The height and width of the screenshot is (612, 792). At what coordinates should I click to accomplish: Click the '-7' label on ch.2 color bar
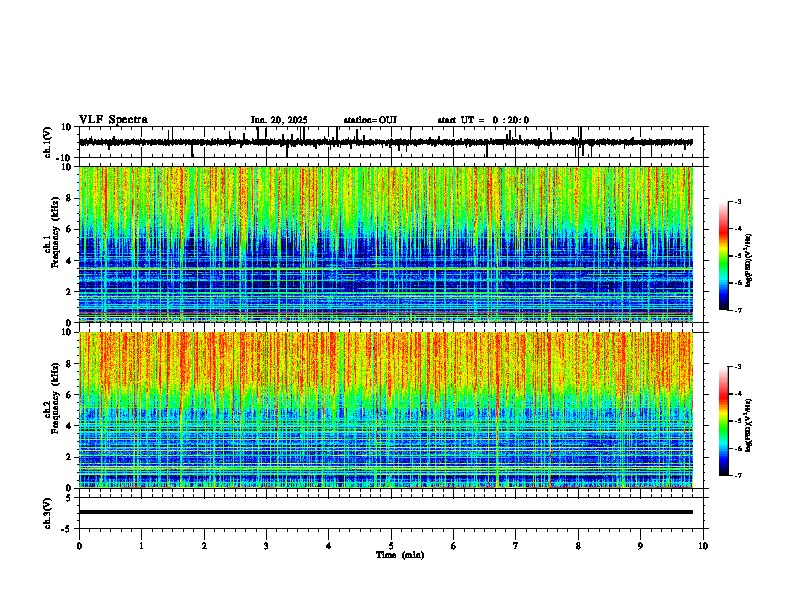coord(738,475)
